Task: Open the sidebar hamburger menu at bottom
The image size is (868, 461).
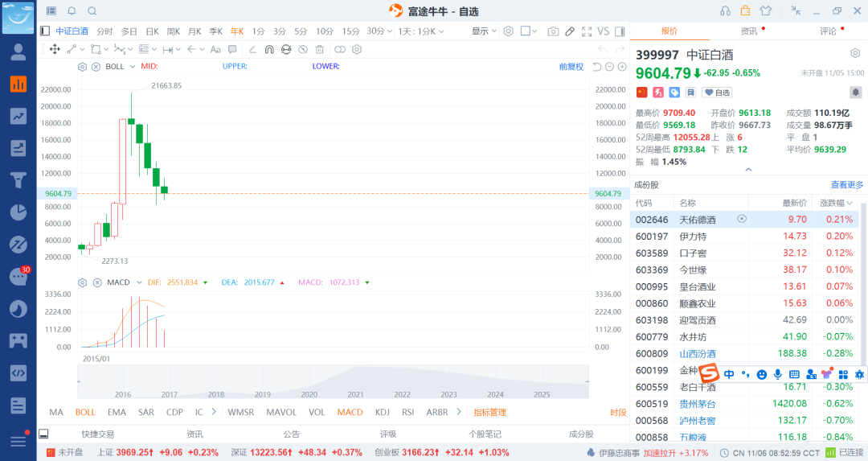Action: pos(18,441)
